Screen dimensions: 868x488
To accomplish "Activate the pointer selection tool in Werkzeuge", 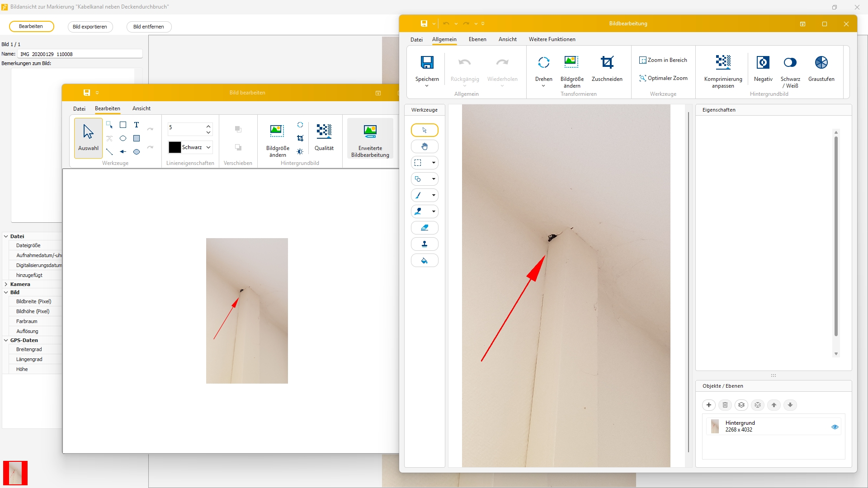I will coord(424,130).
